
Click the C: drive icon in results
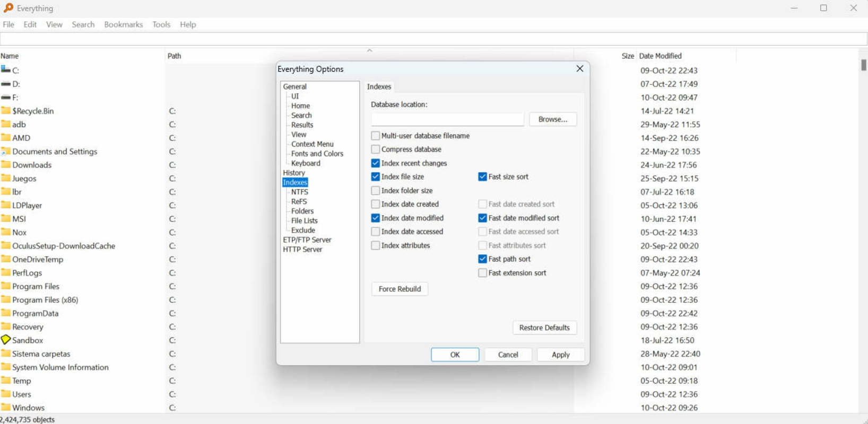tap(6, 69)
